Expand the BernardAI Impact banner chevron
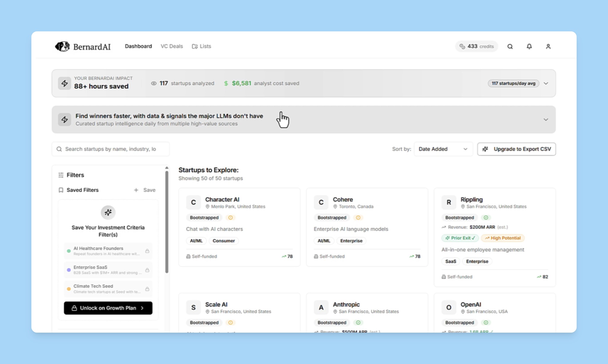This screenshot has width=608, height=364. click(x=546, y=83)
